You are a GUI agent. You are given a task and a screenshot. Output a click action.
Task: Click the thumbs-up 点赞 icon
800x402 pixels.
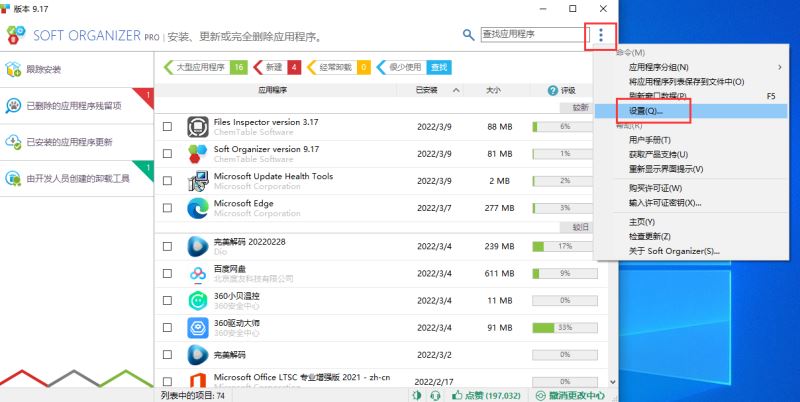click(457, 395)
